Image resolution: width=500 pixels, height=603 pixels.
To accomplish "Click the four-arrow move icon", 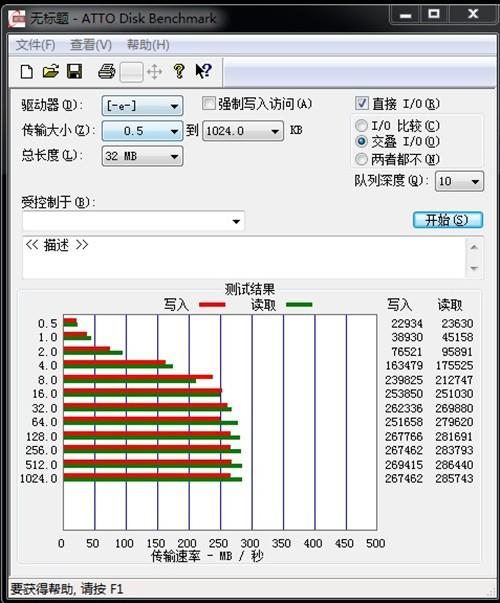I will 155,72.
